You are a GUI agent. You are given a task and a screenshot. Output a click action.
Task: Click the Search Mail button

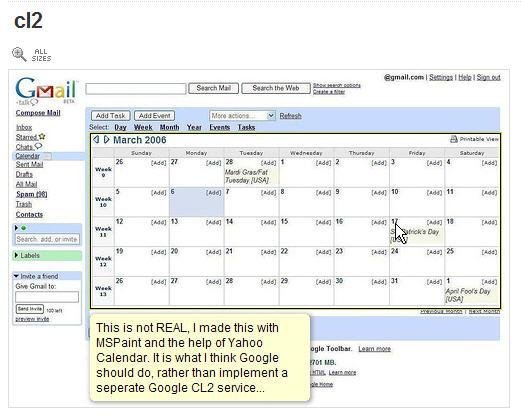click(213, 88)
